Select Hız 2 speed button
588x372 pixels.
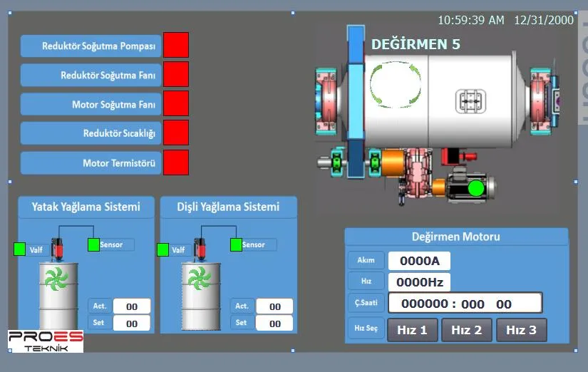(467, 330)
